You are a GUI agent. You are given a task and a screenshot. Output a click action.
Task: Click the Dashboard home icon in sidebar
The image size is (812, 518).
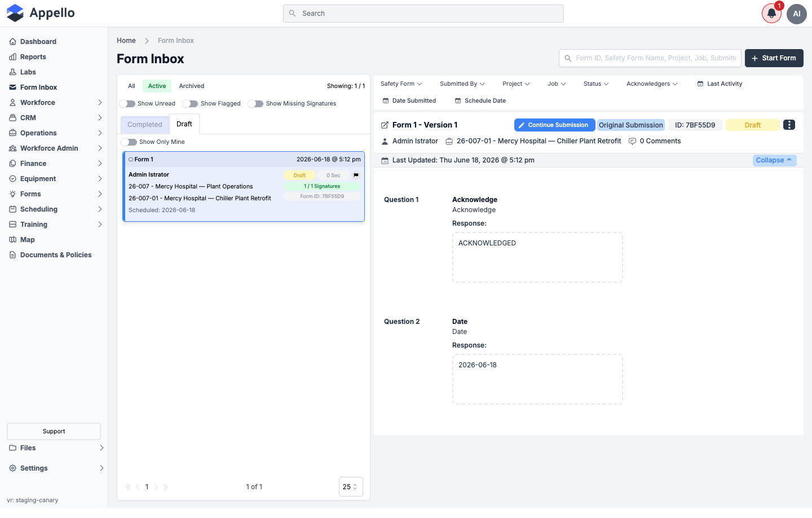12,42
